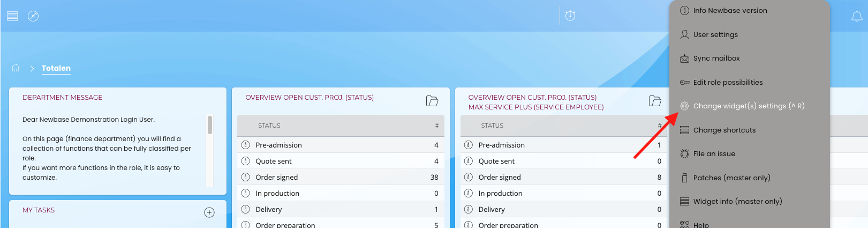
Task: Click the gear icon beside Change widget(s) settings
Action: coord(684,106)
